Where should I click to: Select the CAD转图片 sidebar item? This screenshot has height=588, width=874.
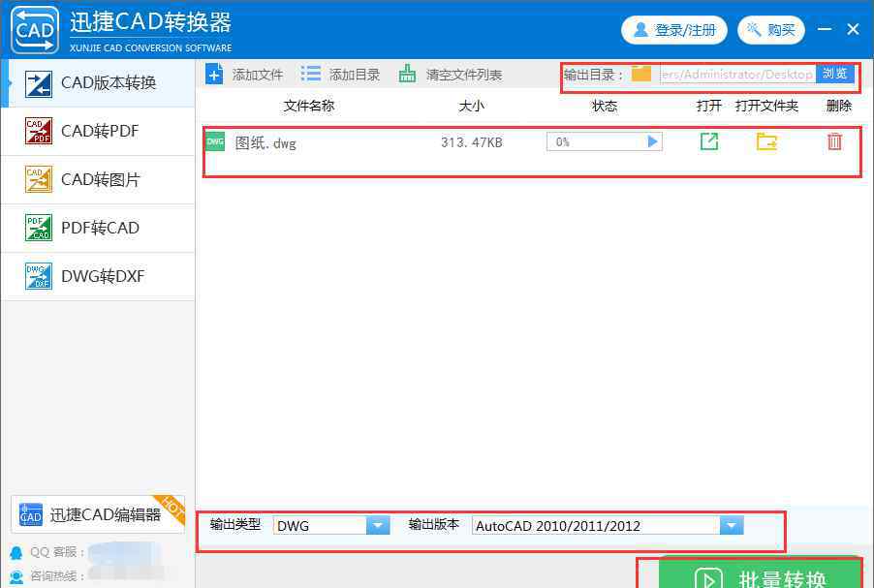(98, 179)
